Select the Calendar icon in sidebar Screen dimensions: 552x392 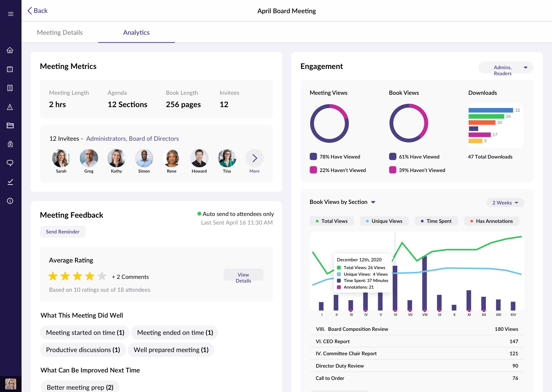click(x=10, y=69)
